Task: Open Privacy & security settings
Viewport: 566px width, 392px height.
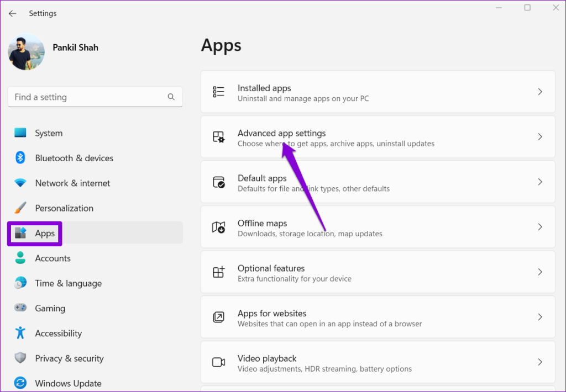Action: click(69, 358)
